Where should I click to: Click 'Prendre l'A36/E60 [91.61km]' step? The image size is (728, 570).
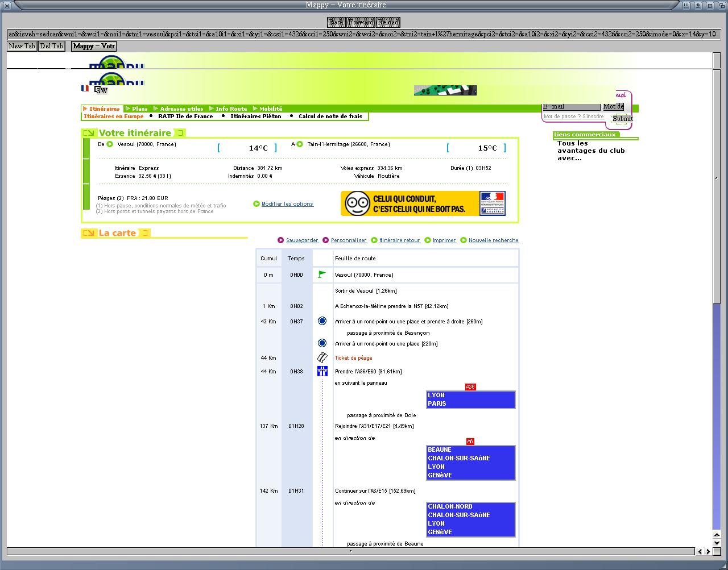point(369,372)
